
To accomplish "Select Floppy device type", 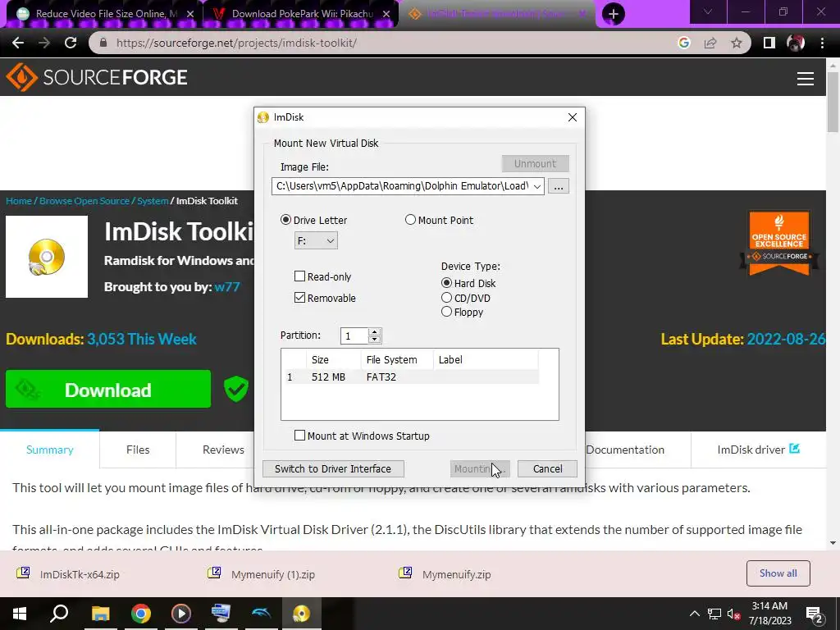I will 447,312.
